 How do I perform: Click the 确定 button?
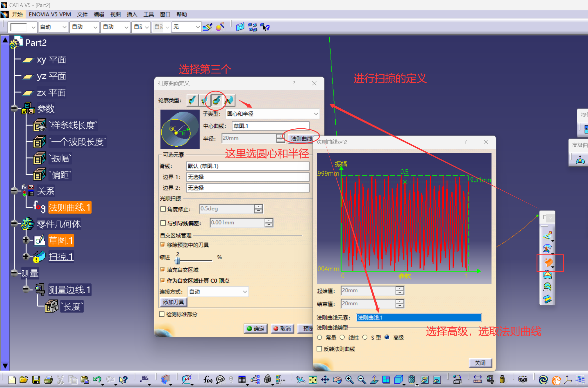(255, 328)
